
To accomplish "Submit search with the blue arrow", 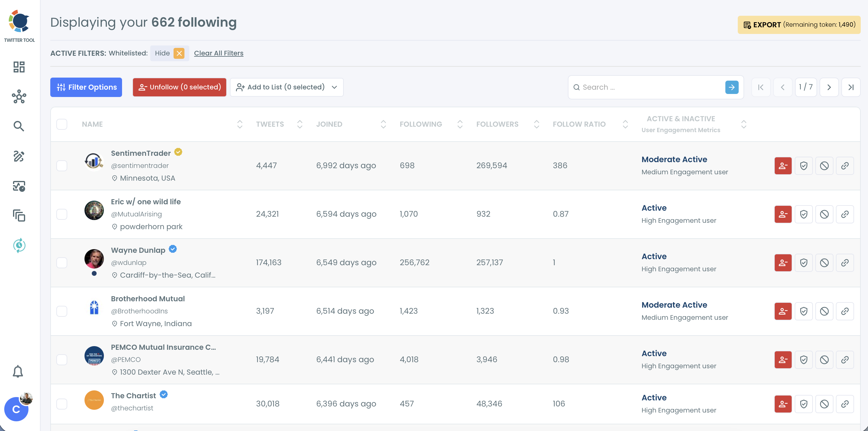I will pos(731,87).
